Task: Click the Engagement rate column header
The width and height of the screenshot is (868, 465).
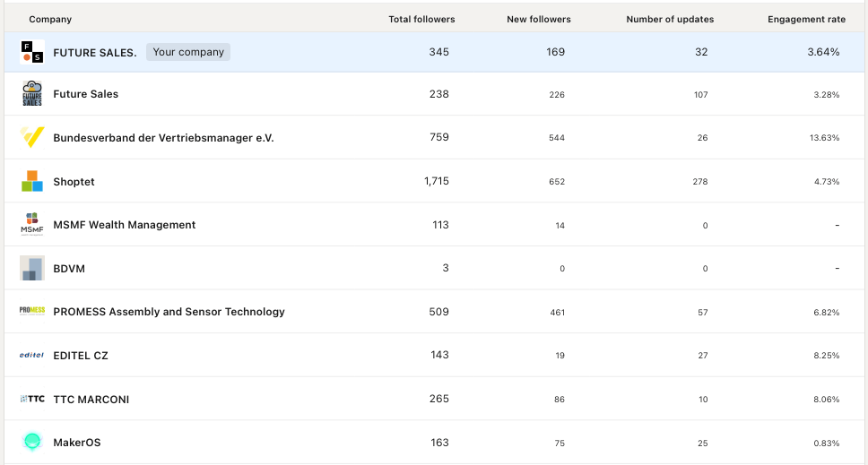Action: click(806, 20)
